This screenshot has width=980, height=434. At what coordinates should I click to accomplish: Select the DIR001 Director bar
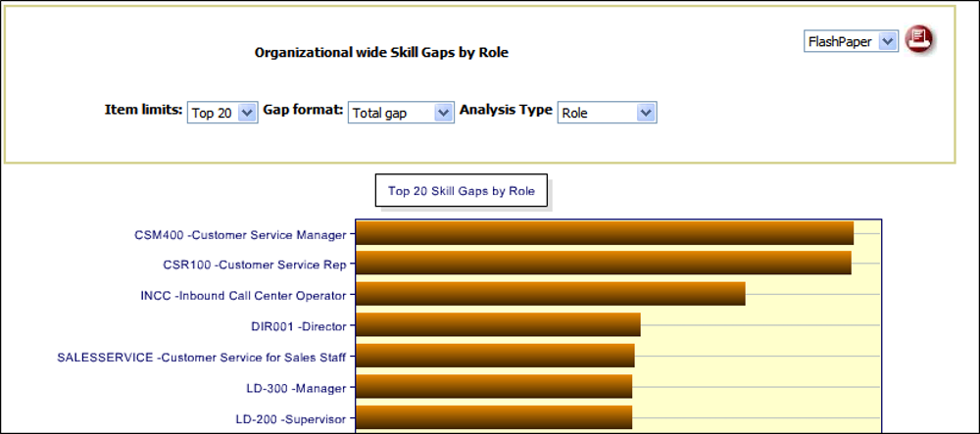click(498, 324)
